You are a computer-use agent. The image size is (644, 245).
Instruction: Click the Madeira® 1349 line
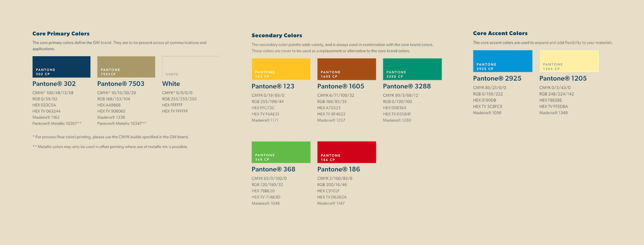pos(553,112)
